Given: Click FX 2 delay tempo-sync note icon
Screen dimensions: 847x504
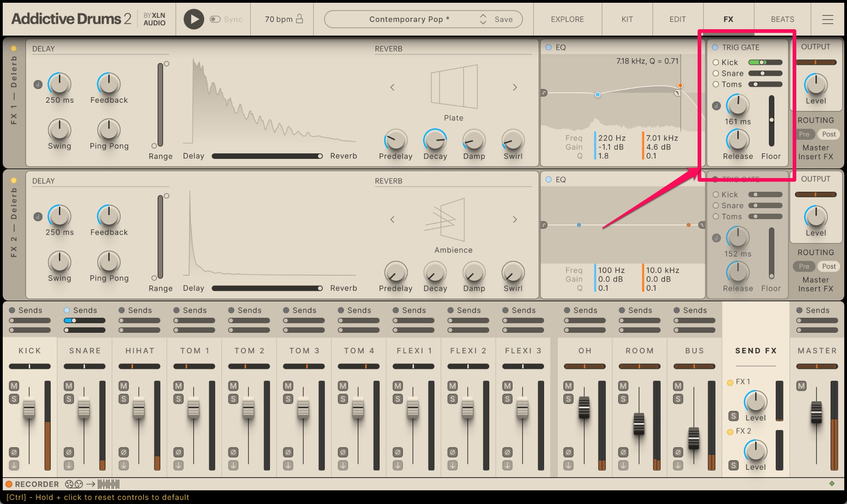Looking at the screenshot, I should coord(38,217).
